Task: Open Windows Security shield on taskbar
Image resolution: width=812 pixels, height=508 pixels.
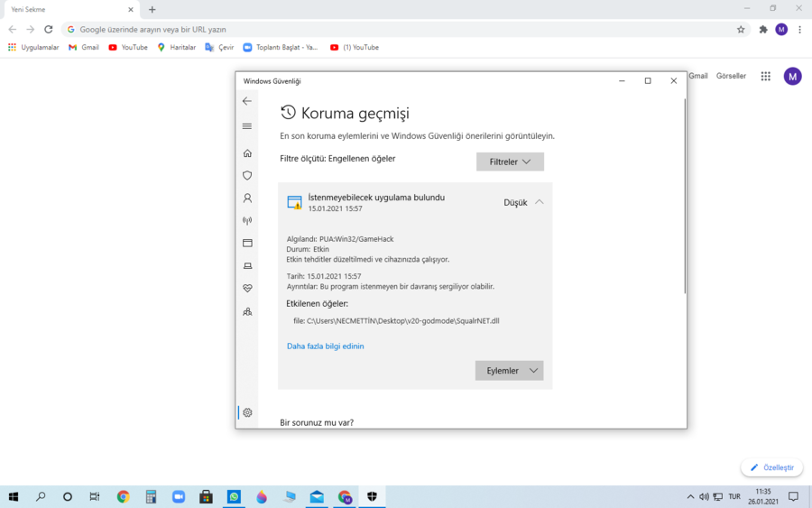Action: (x=372, y=496)
